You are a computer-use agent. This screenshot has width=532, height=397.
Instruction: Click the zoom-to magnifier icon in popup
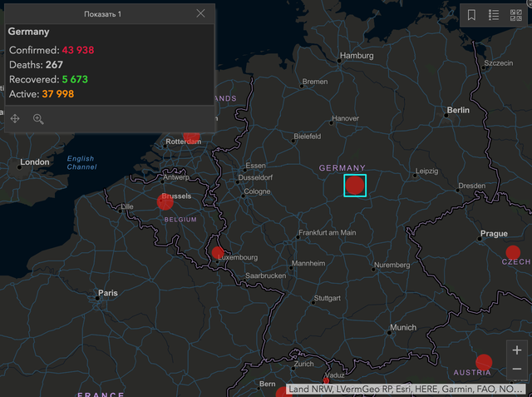[38, 119]
